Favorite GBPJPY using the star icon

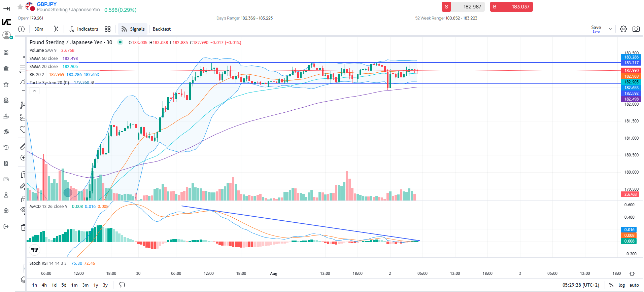click(x=20, y=6)
